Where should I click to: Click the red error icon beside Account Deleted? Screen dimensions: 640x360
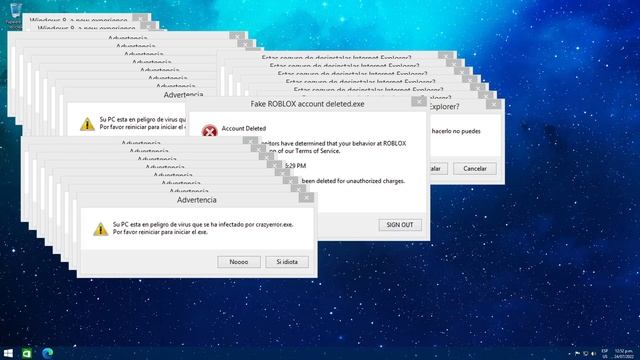(209, 131)
